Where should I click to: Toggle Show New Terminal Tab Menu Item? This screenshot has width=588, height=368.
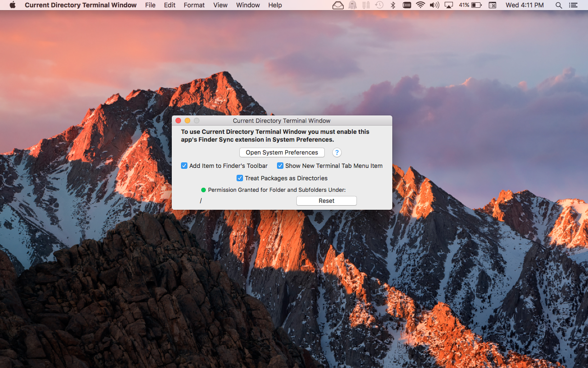point(280,166)
